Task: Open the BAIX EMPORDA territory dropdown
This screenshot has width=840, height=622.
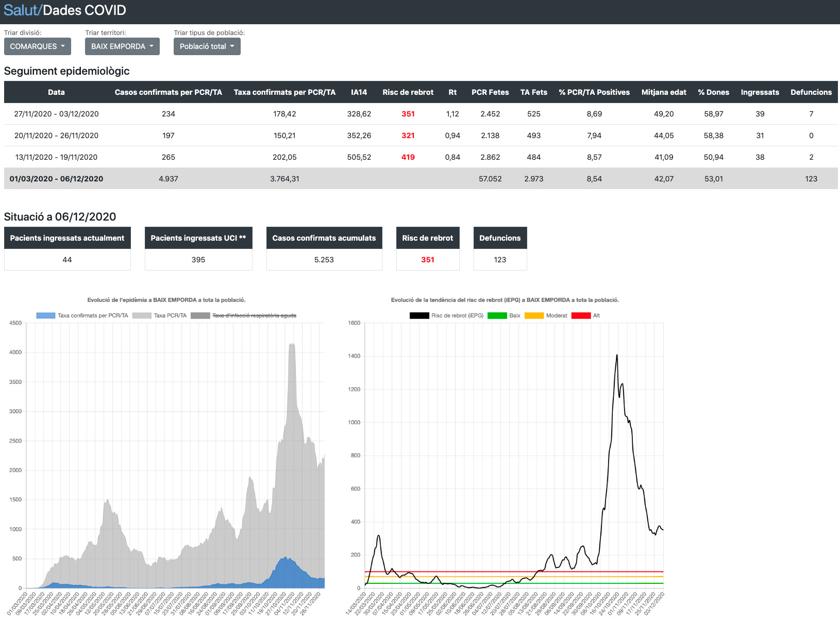Action: 122,46
